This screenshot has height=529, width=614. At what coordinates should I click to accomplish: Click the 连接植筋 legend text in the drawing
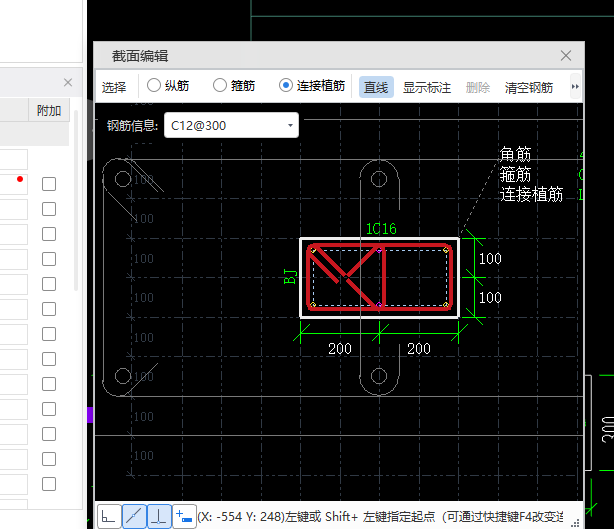tap(531, 194)
